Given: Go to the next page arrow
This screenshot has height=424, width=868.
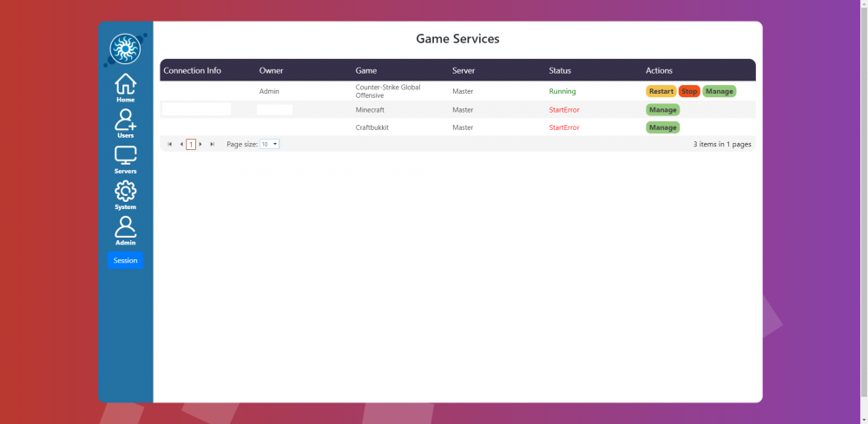Looking at the screenshot, I should point(201,144).
